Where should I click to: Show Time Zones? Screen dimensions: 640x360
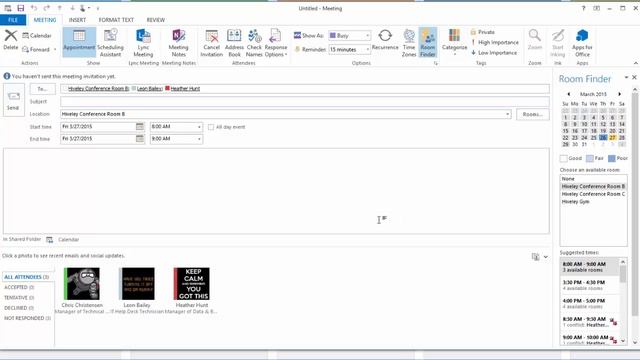tap(409, 42)
